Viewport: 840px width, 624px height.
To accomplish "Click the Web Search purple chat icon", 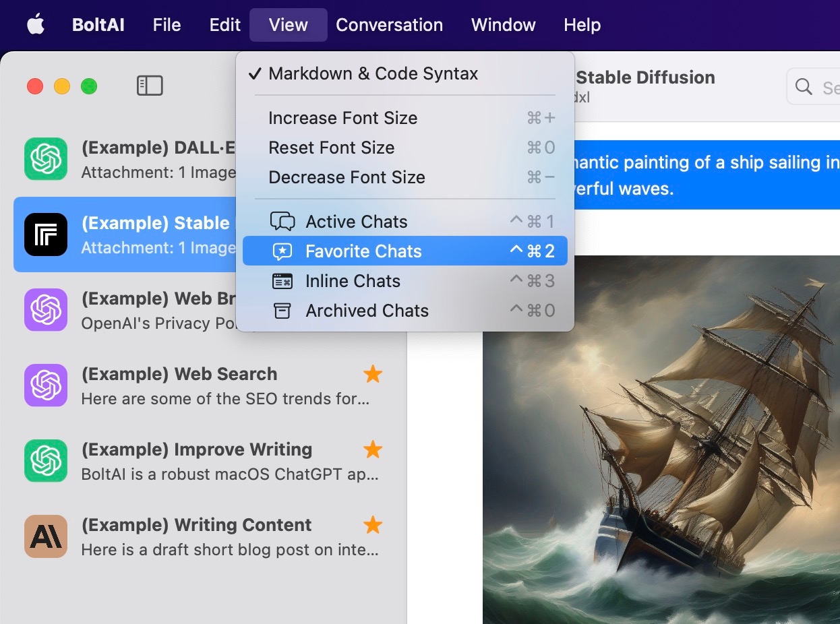I will coord(46,385).
